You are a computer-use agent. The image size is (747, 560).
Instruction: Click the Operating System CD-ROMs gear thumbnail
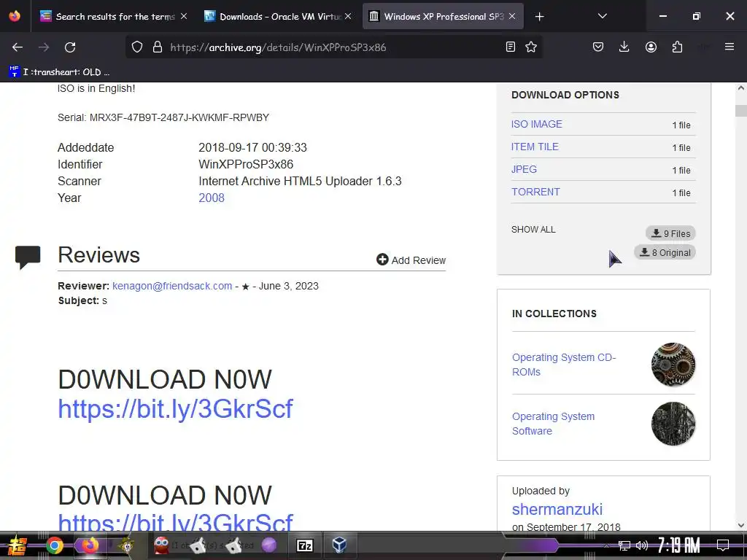click(x=673, y=365)
